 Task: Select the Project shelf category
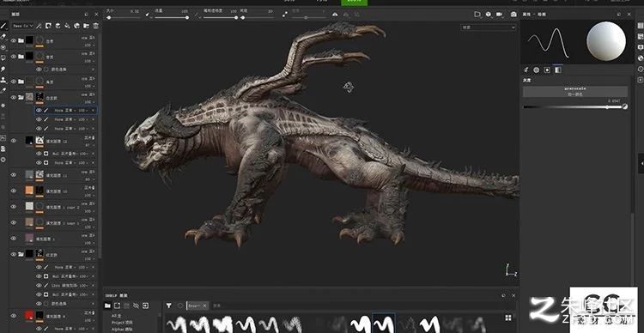122,323
